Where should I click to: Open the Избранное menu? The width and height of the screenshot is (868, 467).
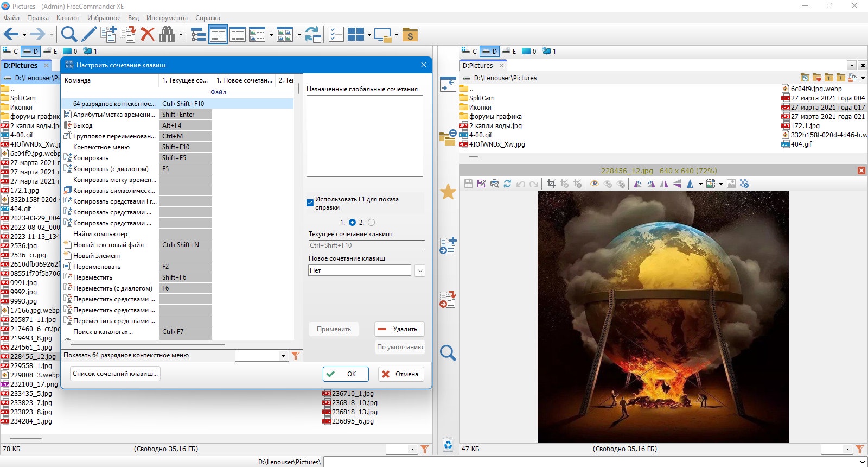coord(104,18)
